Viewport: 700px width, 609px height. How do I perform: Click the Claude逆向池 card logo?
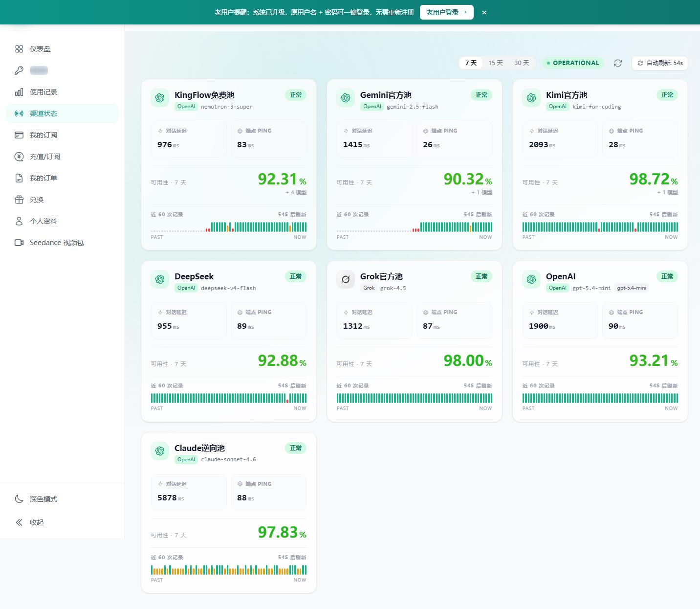click(160, 451)
